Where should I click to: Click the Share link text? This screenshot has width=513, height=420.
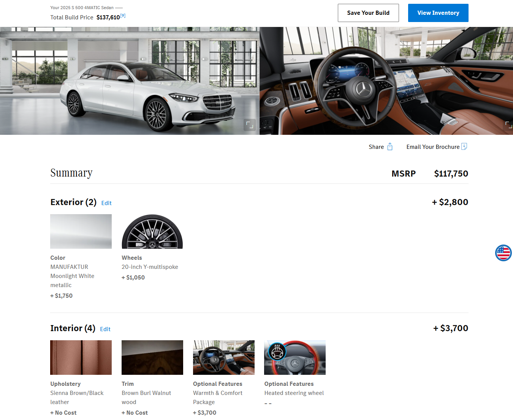point(376,147)
